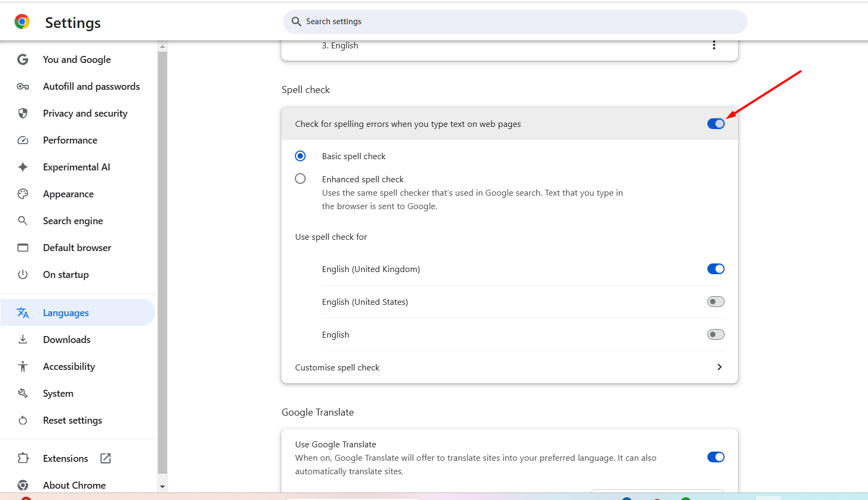868x500 pixels.
Task: Click the wrench System icon
Action: point(23,393)
